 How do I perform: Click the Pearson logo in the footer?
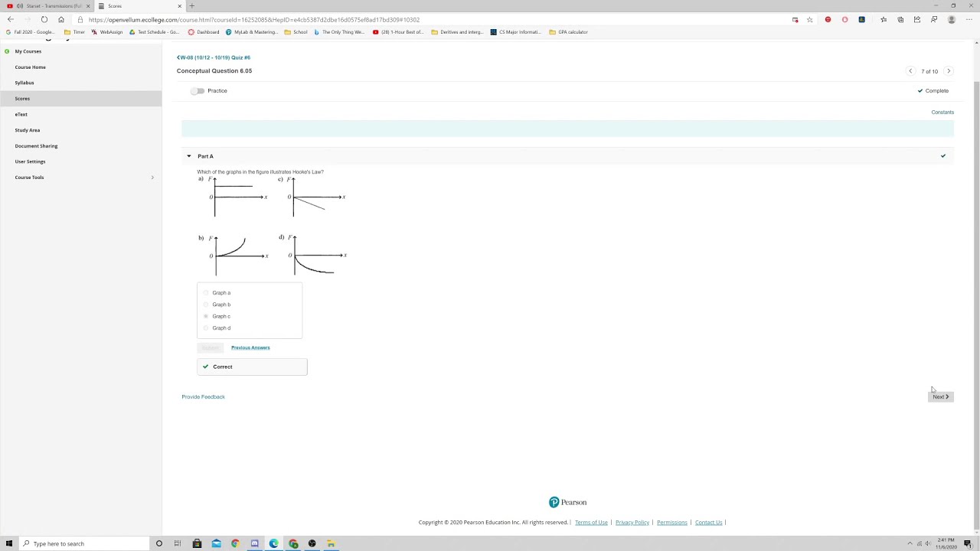pyautogui.click(x=567, y=503)
